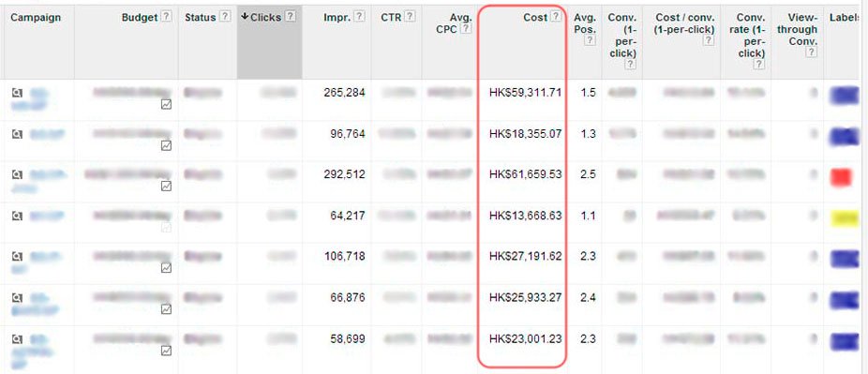The height and width of the screenshot is (374, 868).
Task: Select the impressions value 106,718
Action: coord(344,257)
